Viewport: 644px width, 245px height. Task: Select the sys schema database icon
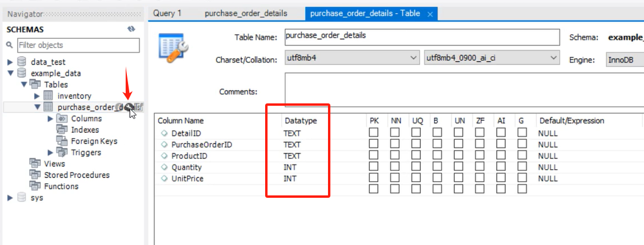tap(22, 198)
